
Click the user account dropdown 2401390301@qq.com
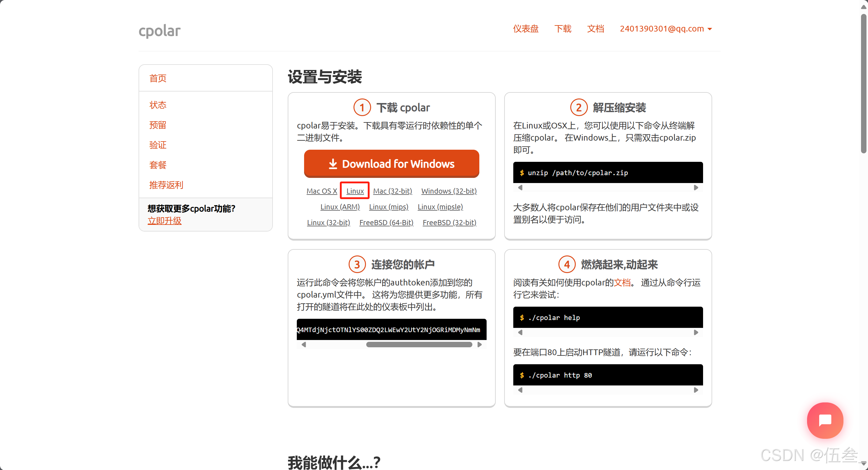[665, 29]
